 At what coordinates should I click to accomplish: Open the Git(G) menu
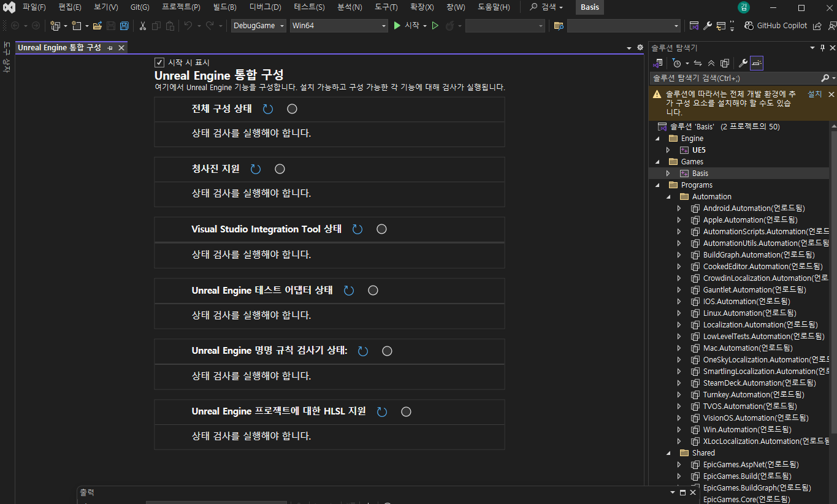click(140, 7)
